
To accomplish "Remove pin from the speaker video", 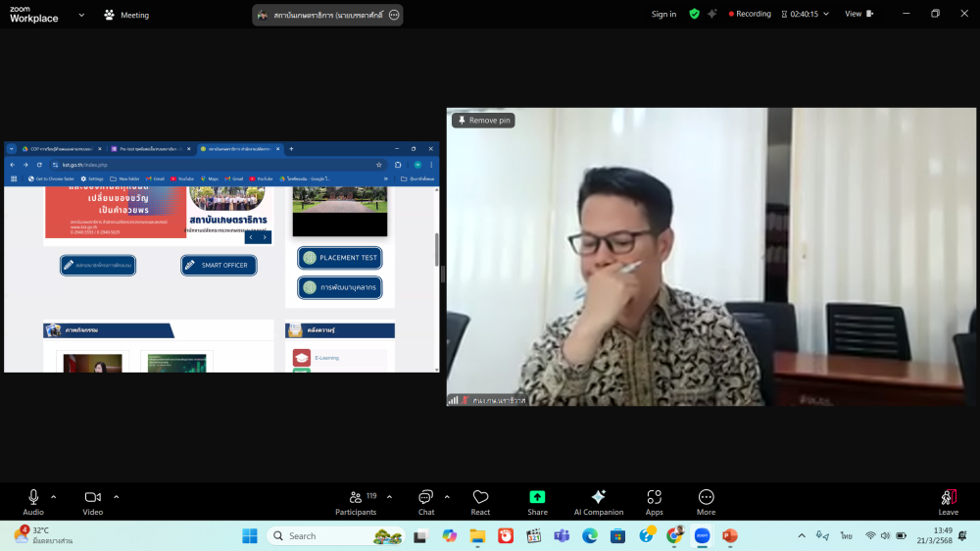I will click(483, 120).
